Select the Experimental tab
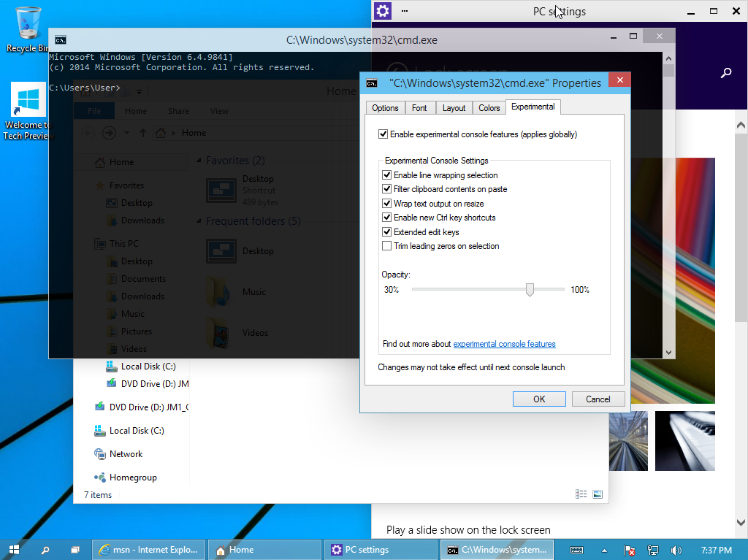This screenshot has height=560, width=748. tap(533, 107)
